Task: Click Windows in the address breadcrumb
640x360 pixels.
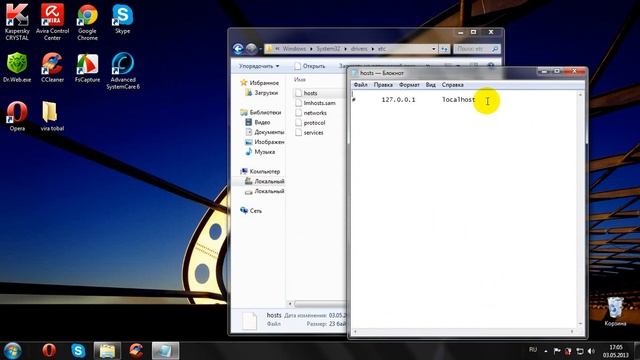Action: 294,49
